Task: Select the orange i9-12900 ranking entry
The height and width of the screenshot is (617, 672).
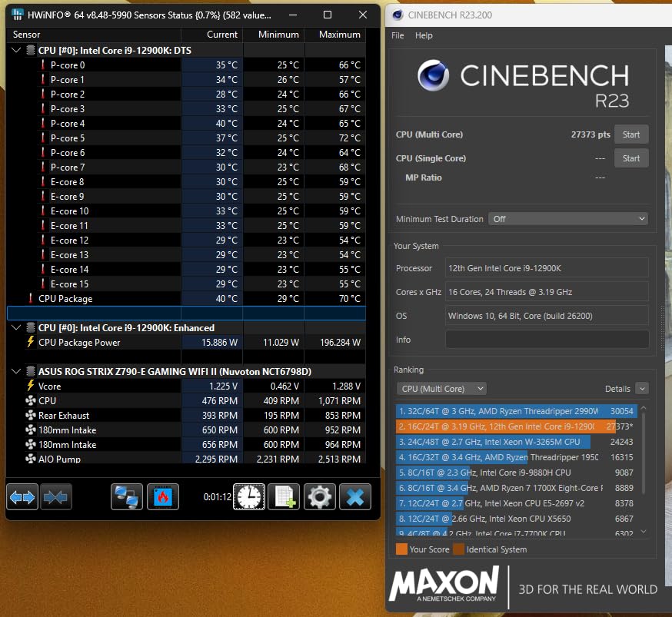Action: click(x=516, y=426)
